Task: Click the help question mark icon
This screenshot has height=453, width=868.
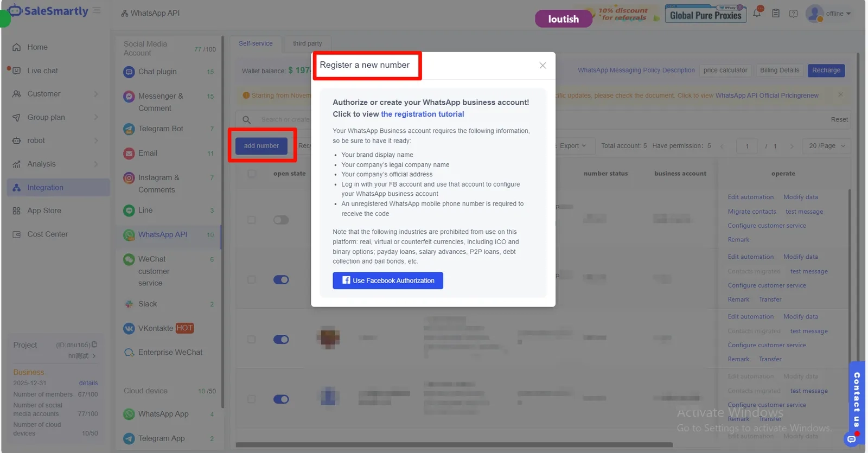Action: 793,14
